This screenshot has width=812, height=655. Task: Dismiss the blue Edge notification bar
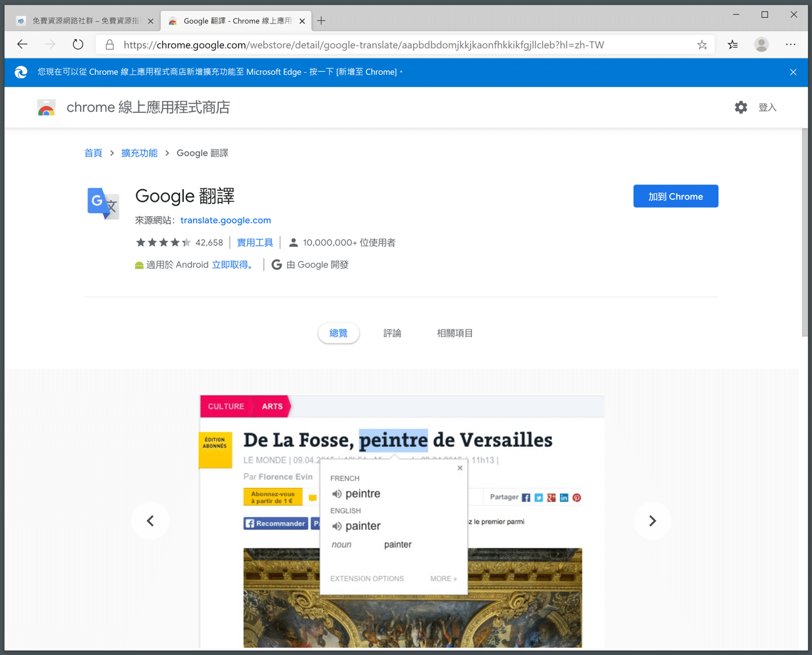point(793,72)
